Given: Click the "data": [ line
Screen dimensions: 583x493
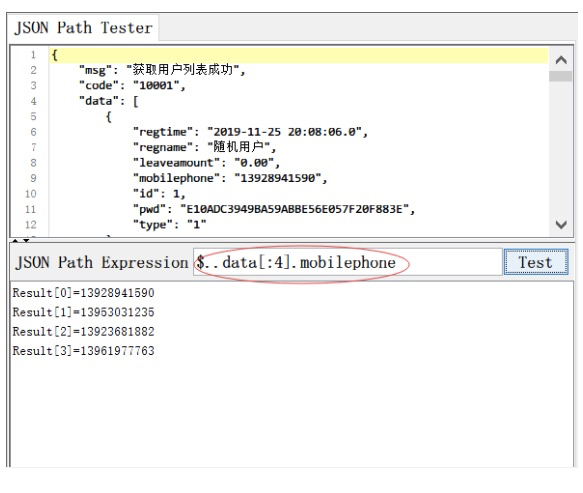Looking at the screenshot, I should [109, 101].
